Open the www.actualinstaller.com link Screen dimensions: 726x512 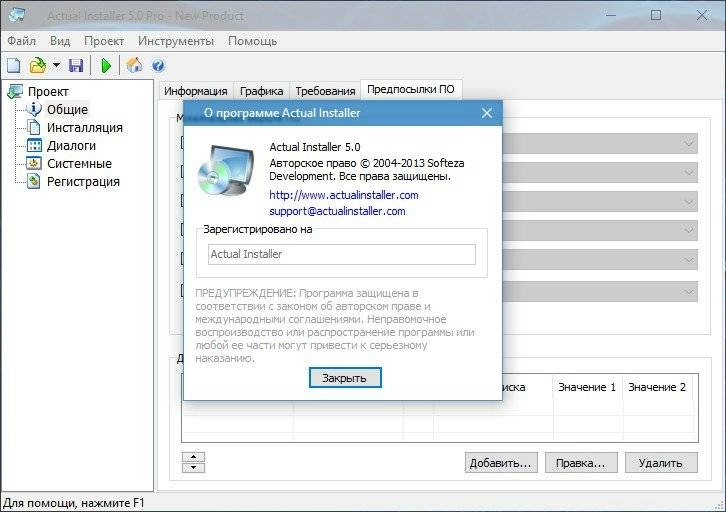(344, 195)
